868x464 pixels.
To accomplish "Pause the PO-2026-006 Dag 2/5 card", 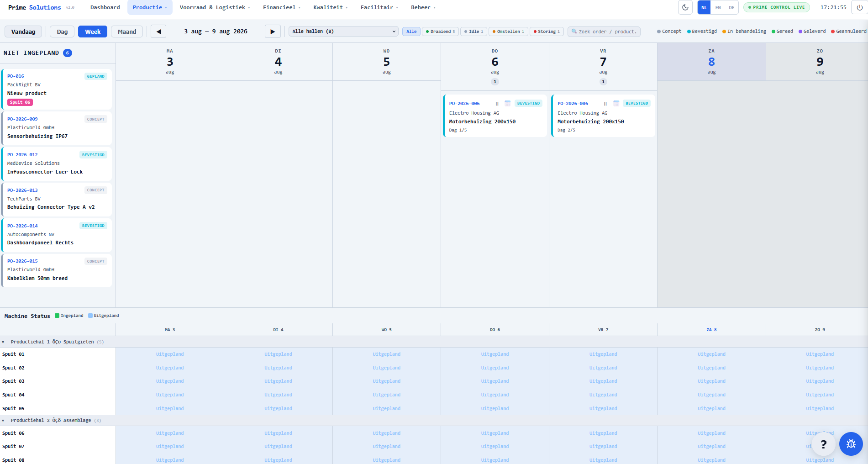I will (x=605, y=104).
